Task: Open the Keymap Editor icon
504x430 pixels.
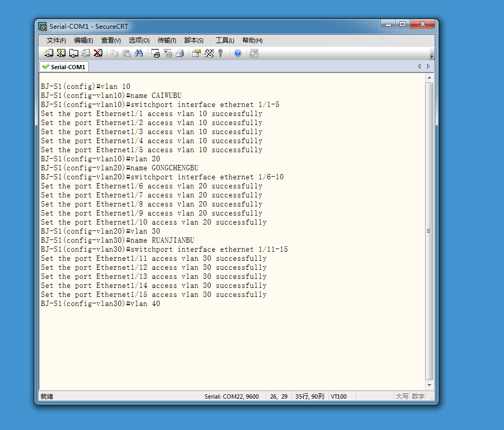Action: (209, 53)
